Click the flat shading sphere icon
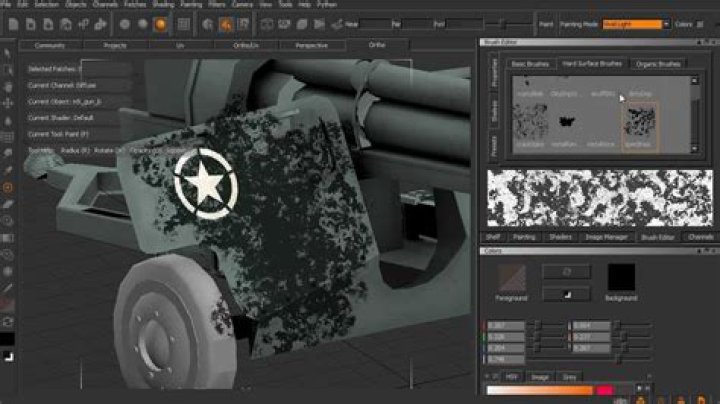720x404 pixels. [125, 24]
